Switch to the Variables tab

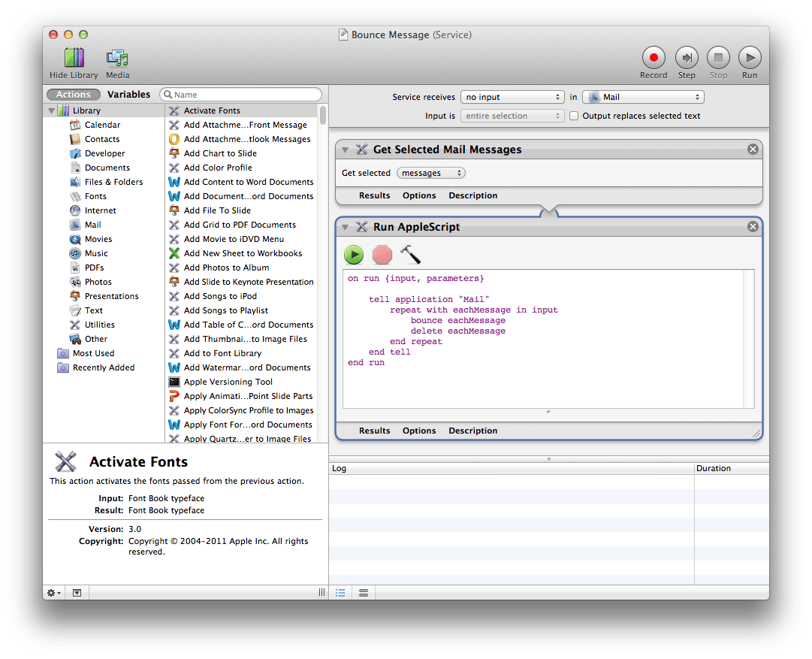click(x=129, y=94)
